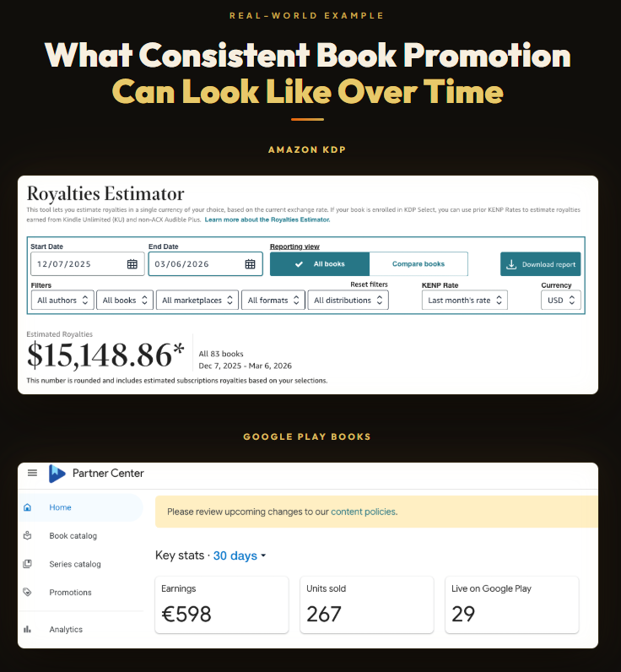Click the Series catalog sidebar icon
Screen dimensions: 621x672
(x=28, y=564)
